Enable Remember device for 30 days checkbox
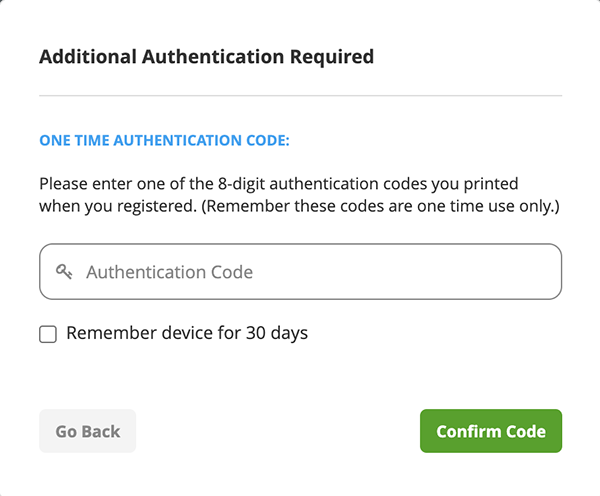Image resolution: width=600 pixels, height=496 pixels. pyautogui.click(x=48, y=334)
